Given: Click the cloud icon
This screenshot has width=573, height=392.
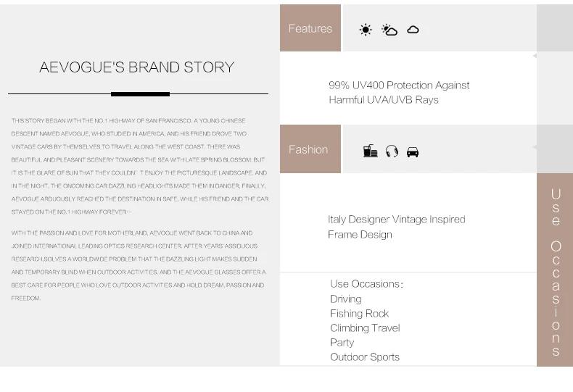Looking at the screenshot, I should point(413,30).
